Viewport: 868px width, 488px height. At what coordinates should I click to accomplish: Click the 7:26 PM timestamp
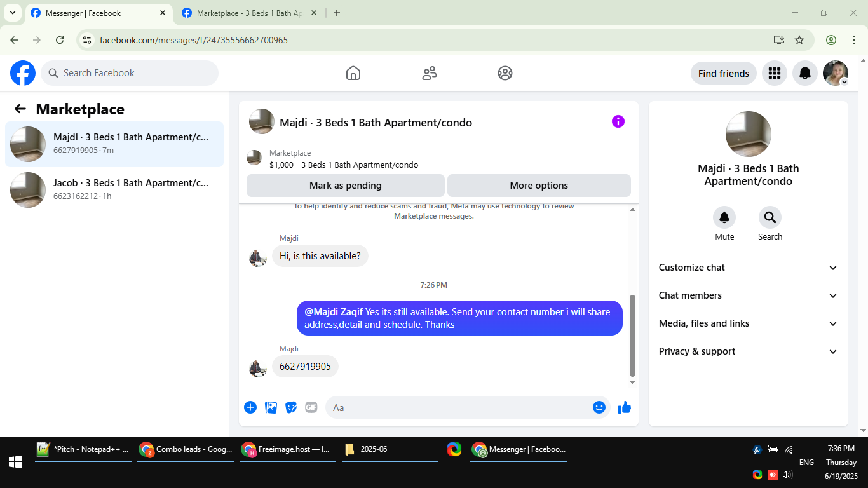point(434,285)
